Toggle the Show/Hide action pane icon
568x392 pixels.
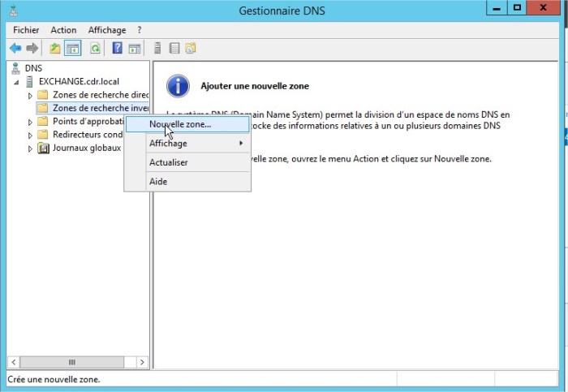coord(135,48)
